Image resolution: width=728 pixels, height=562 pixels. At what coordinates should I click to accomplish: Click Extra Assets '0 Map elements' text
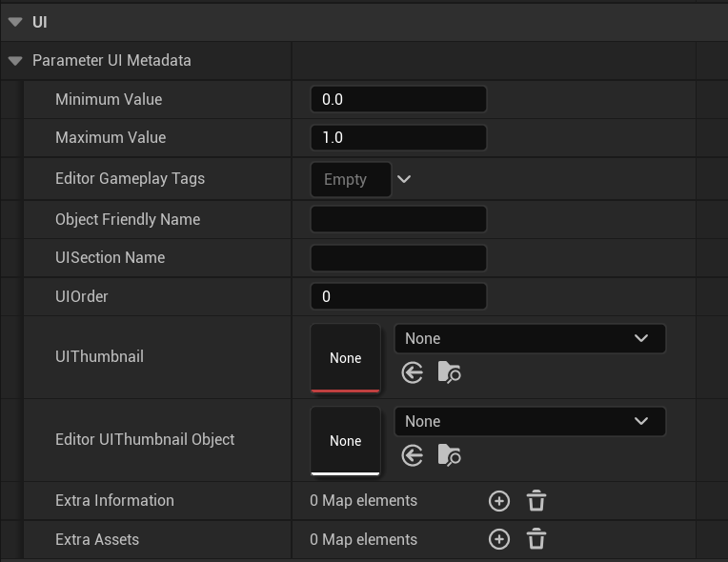point(364,539)
